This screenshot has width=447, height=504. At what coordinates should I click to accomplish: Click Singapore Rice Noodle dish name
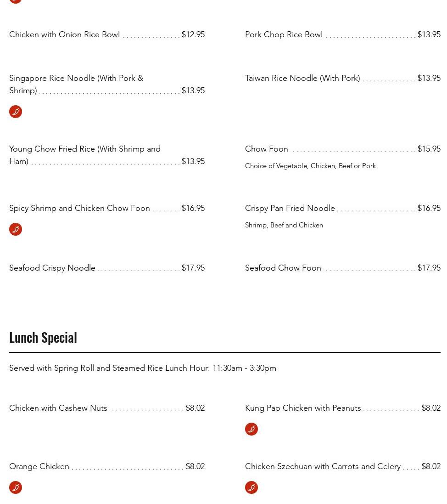[76, 79]
